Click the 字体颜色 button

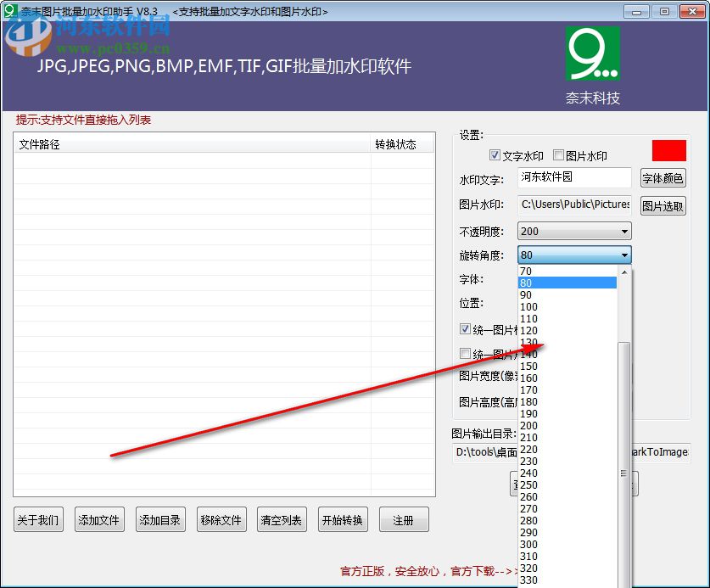pos(662,178)
